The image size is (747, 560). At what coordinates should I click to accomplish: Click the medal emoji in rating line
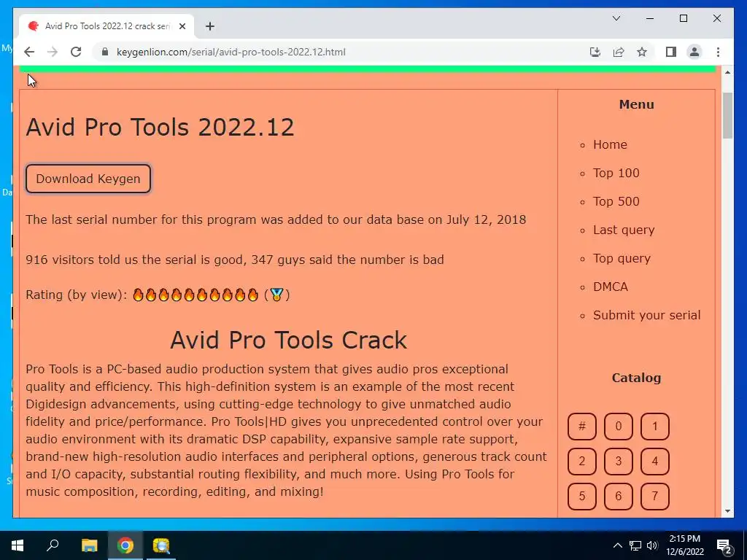276,295
